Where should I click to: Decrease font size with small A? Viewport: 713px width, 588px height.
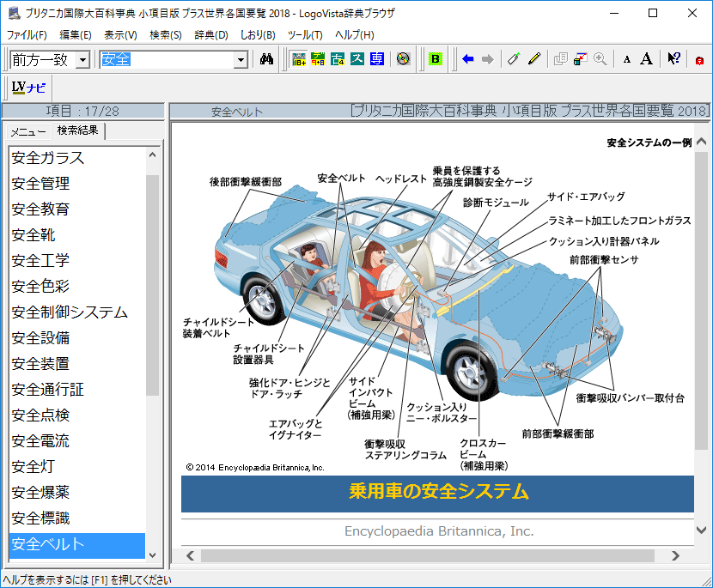pyautogui.click(x=627, y=59)
